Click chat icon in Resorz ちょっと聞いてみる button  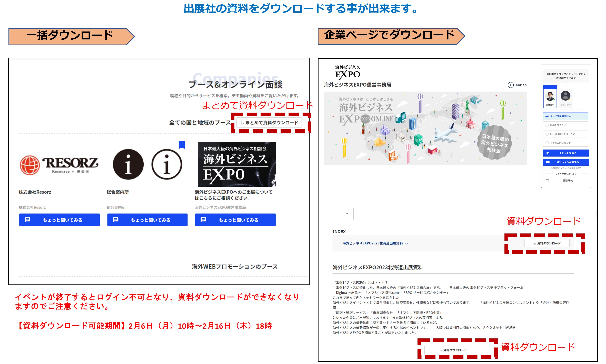tap(27, 220)
